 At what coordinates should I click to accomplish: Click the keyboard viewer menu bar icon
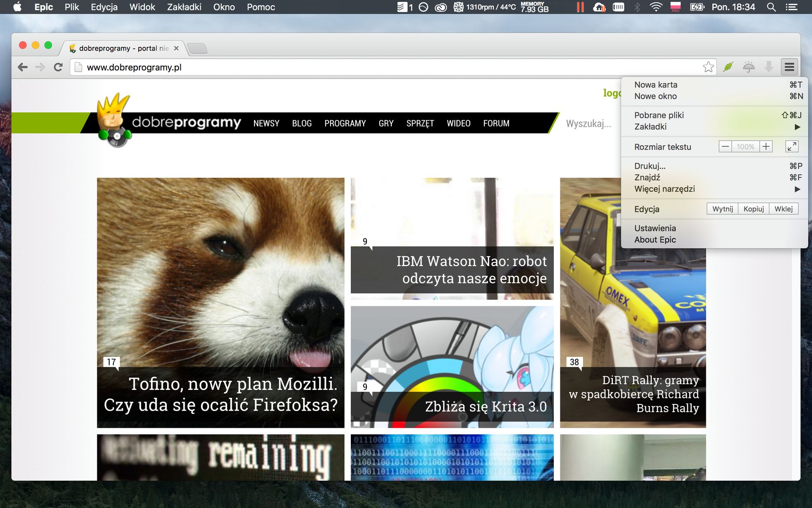tap(618, 7)
